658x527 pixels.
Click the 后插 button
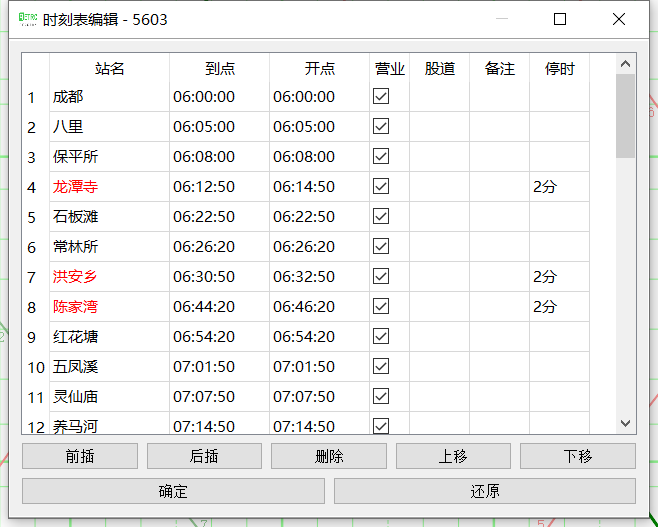tap(204, 456)
